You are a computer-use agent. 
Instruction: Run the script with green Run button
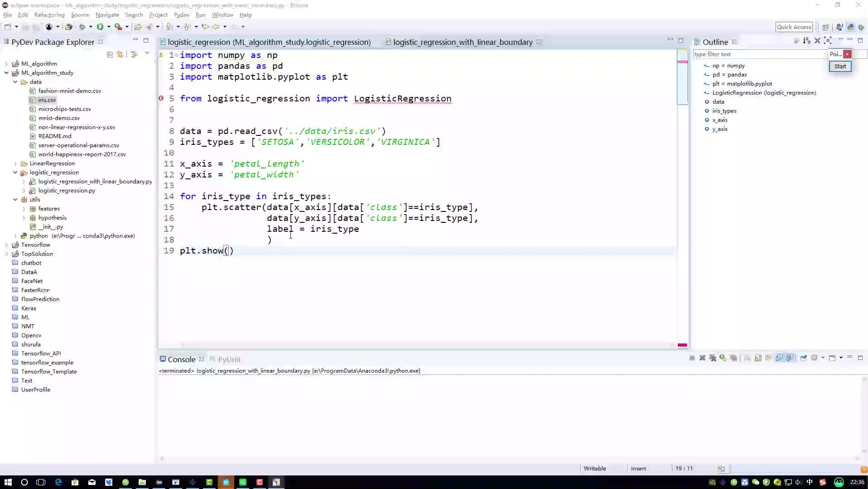[x=100, y=27]
